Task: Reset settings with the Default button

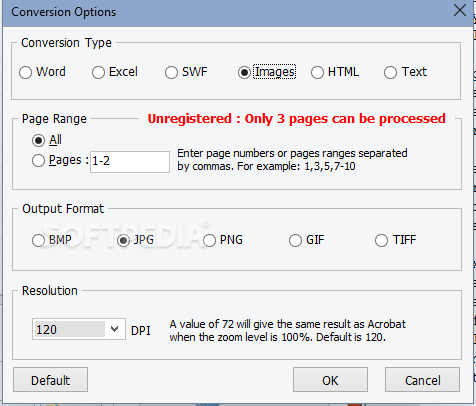Action: pos(50,380)
